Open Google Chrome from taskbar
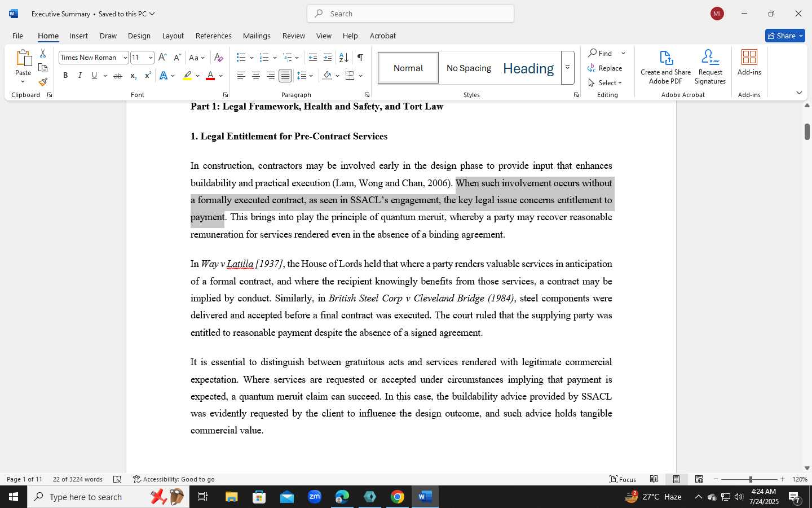Screen dimensions: 812x508 tap(398, 497)
